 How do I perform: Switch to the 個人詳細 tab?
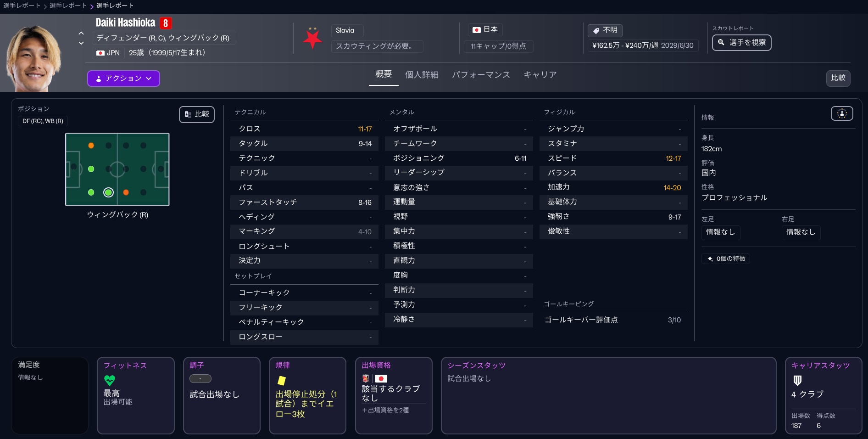point(422,75)
